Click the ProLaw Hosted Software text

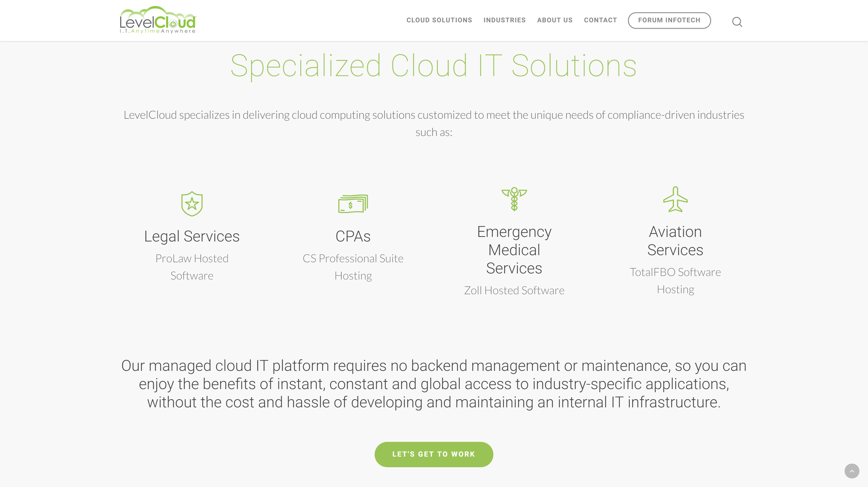click(192, 267)
